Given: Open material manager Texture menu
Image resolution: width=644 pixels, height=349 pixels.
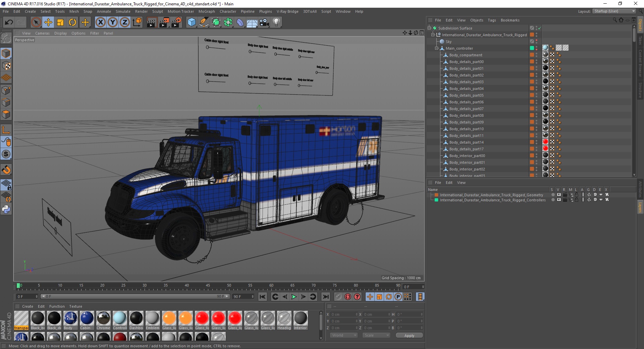Looking at the screenshot, I should coord(75,306).
